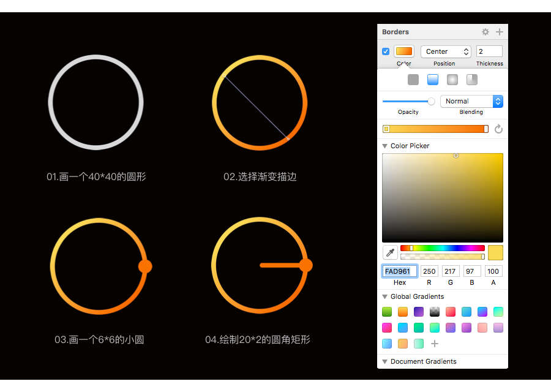
Task: Open the Normal blending mode dropdown
Action: [471, 101]
